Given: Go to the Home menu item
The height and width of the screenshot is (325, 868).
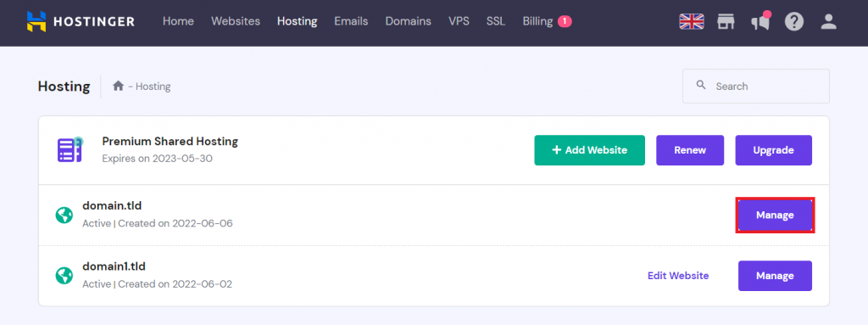Looking at the screenshot, I should coord(178,21).
